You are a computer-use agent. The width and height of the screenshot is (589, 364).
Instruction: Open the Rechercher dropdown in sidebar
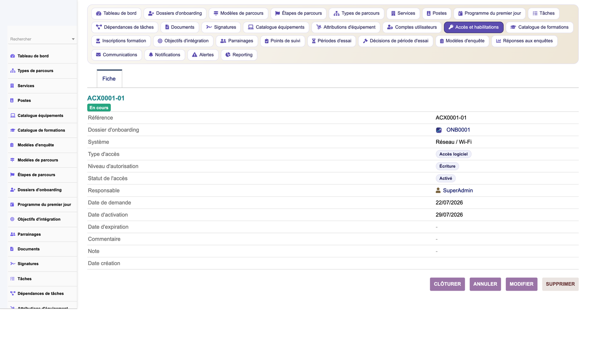(x=42, y=39)
